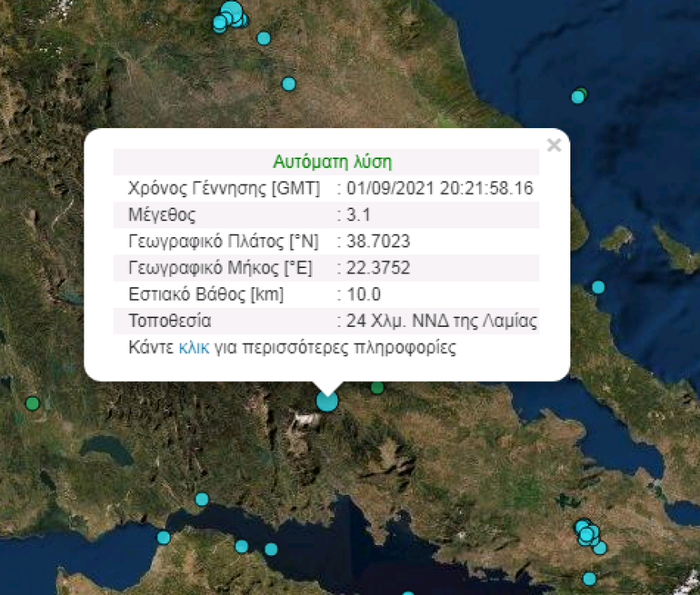Click the small marker right of the top cluster
Image resolution: width=700 pixels, height=595 pixels.
click(x=262, y=37)
